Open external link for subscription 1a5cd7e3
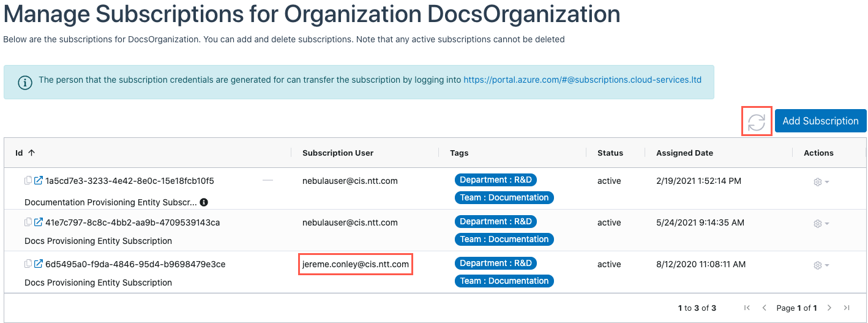Viewport: 868px width, 323px height. pos(38,181)
